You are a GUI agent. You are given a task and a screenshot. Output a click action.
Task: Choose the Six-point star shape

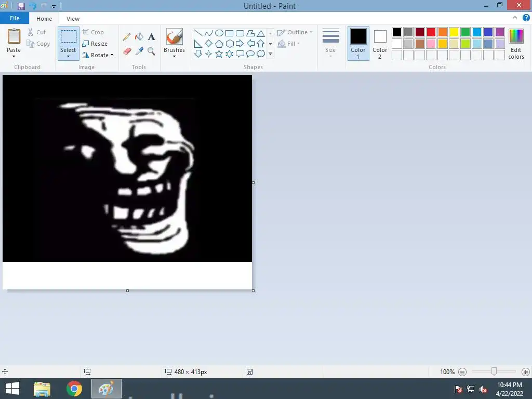click(230, 54)
